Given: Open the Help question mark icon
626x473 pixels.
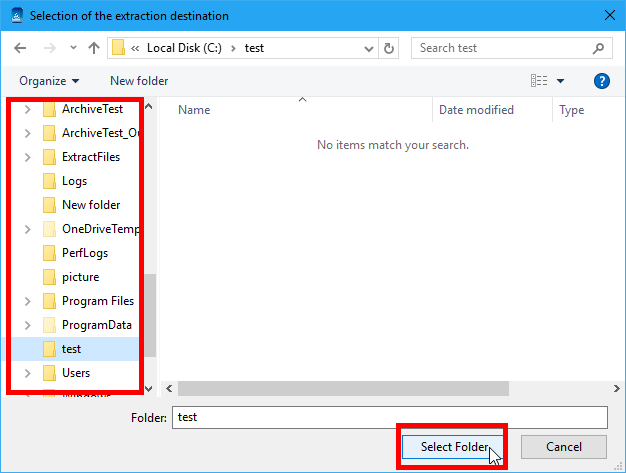Looking at the screenshot, I should coord(602,81).
